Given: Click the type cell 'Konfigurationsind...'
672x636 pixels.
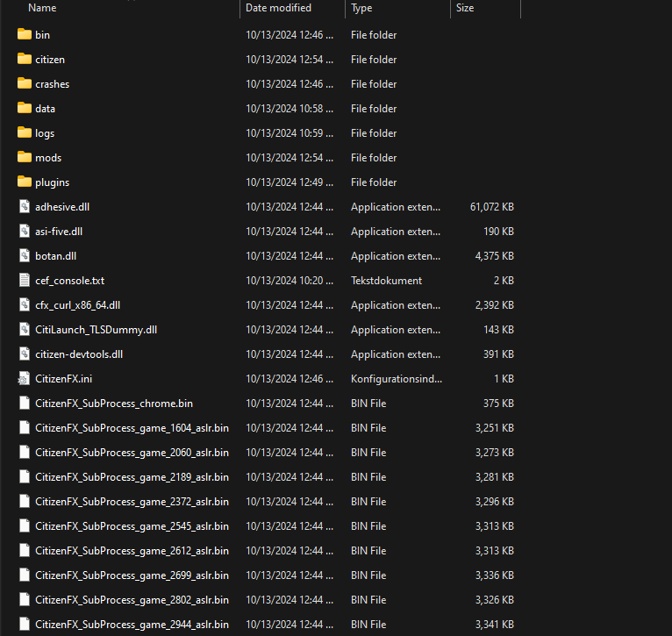Looking at the screenshot, I should (x=396, y=379).
